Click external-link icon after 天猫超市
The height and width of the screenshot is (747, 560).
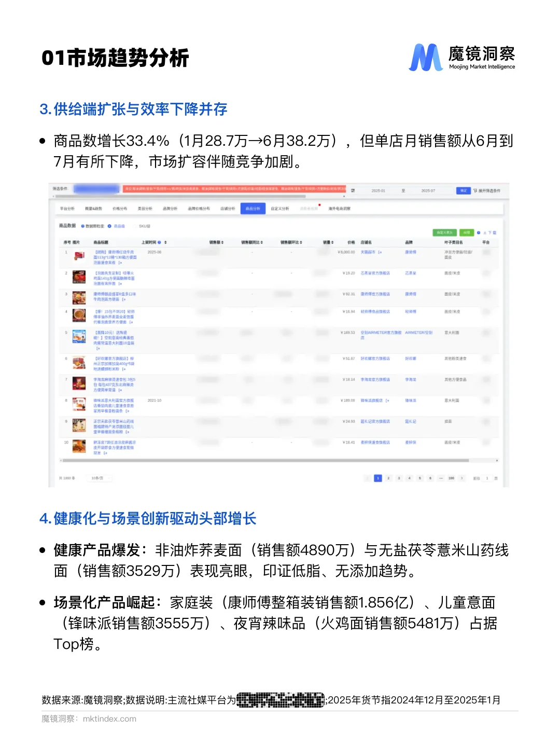(380, 252)
